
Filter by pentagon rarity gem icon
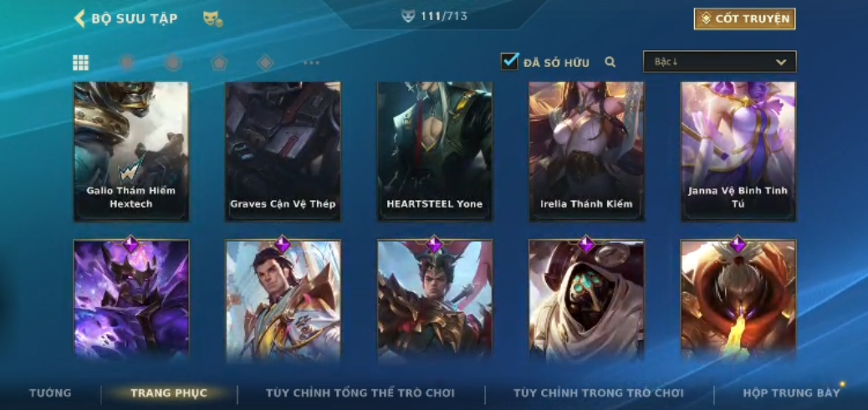point(219,63)
